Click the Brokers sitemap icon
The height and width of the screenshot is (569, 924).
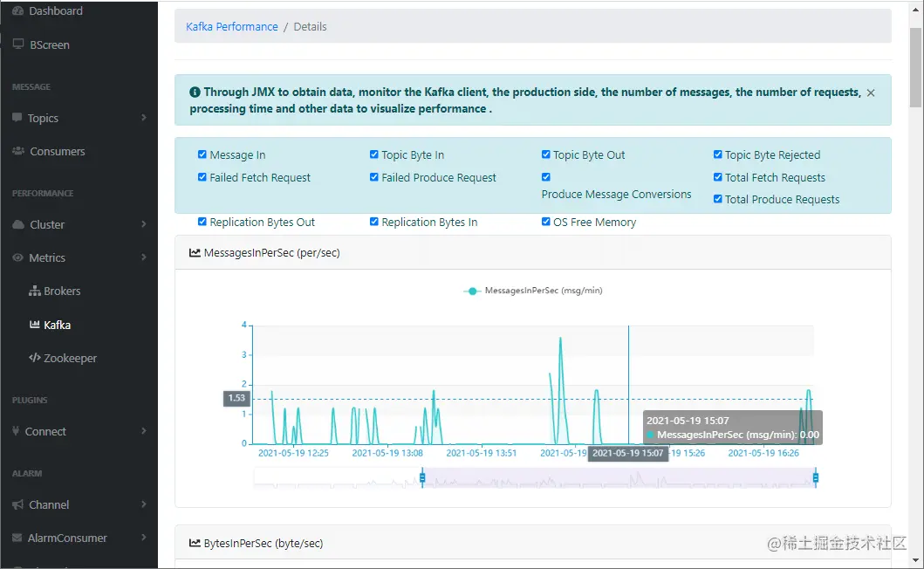35,291
